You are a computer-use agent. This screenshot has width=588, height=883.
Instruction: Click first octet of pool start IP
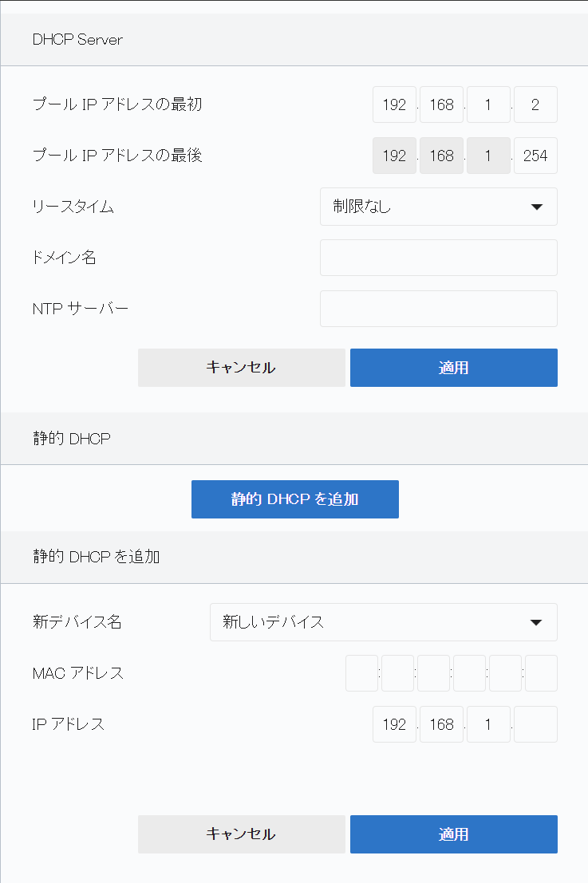pyautogui.click(x=394, y=105)
